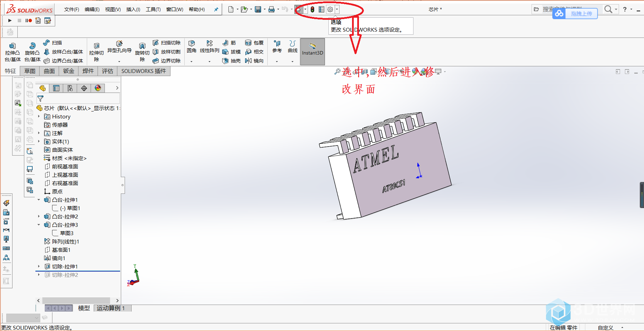Open the 工具(T) menu
This screenshot has height=331, width=644.
[153, 9]
